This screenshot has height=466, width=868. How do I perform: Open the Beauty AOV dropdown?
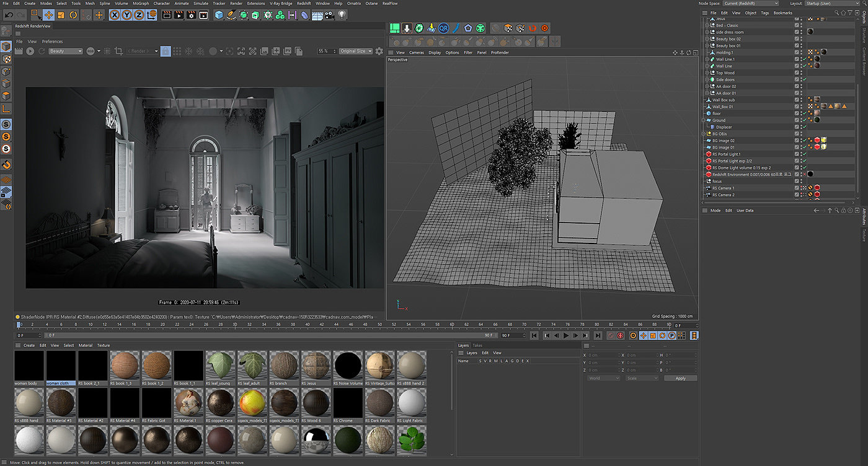coord(65,51)
